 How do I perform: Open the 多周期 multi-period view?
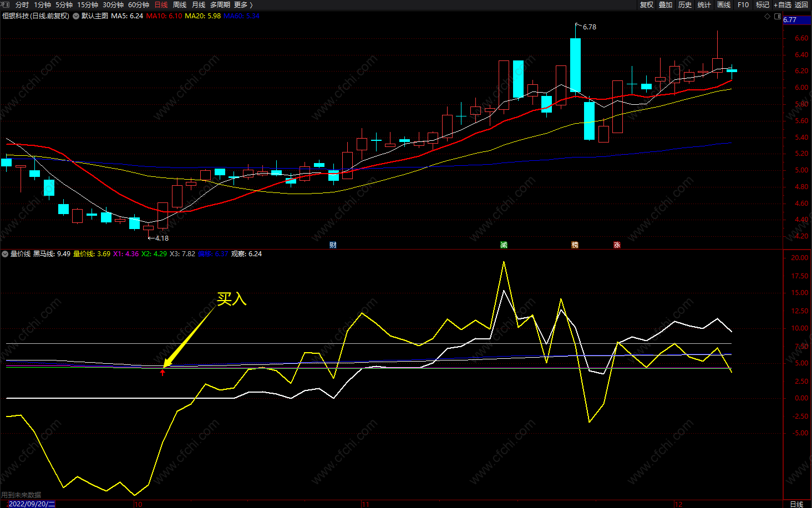click(220, 4)
